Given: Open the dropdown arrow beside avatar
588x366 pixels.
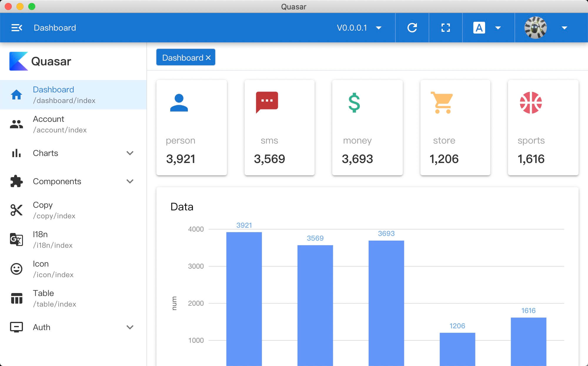Looking at the screenshot, I should [x=564, y=28].
